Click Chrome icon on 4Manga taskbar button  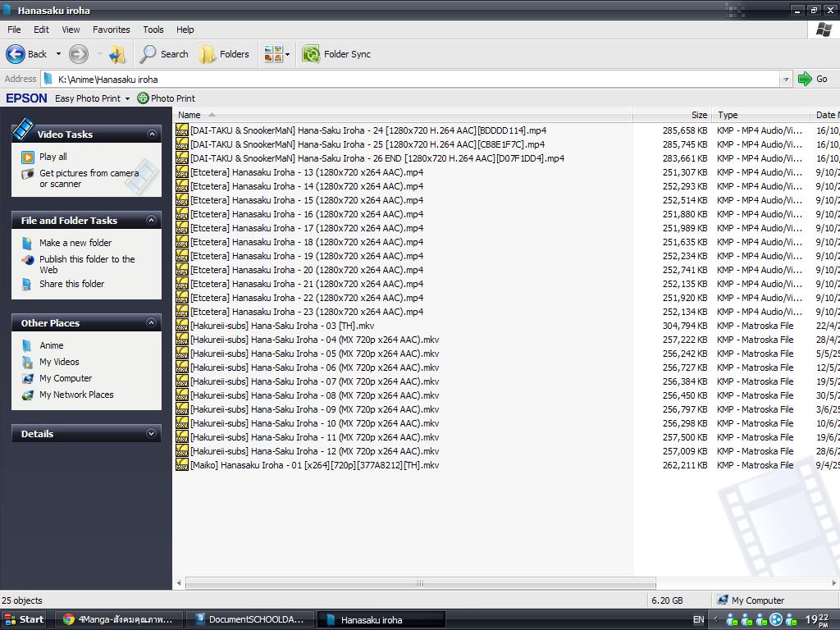click(69, 619)
